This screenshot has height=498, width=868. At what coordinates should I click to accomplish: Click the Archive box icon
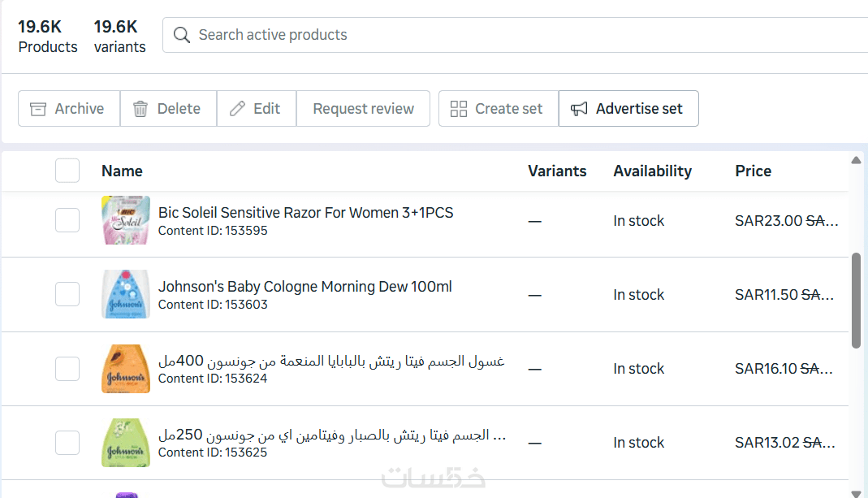pos(38,109)
